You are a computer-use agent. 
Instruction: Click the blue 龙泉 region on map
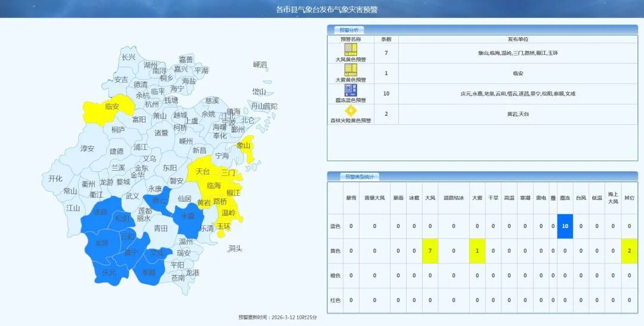click(101, 244)
